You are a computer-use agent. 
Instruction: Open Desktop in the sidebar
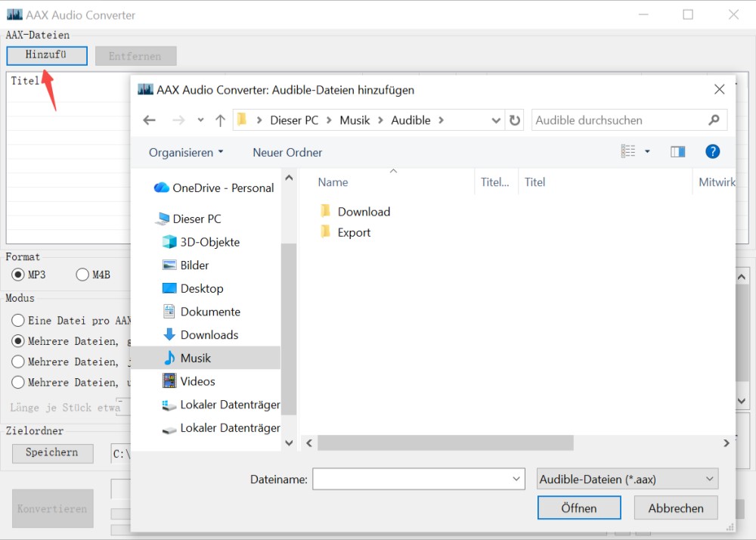(x=193, y=288)
